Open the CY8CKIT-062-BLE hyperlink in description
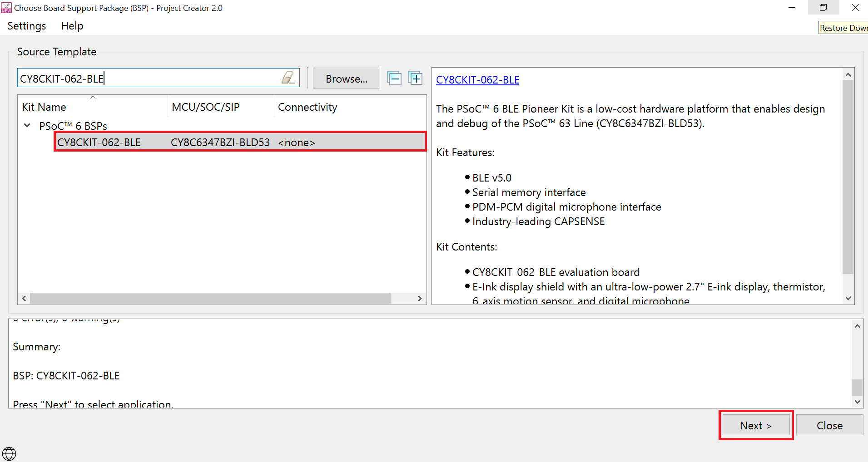Screen dimensions: 868x462 pos(477,80)
